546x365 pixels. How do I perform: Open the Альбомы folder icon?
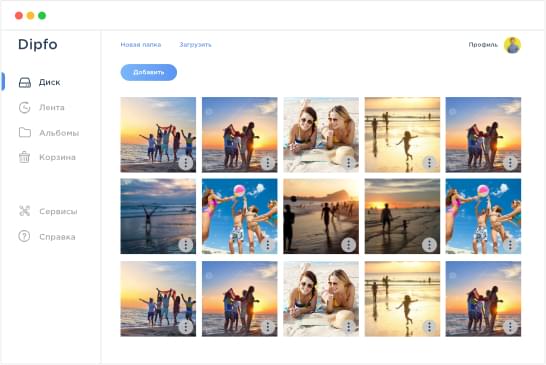click(25, 132)
